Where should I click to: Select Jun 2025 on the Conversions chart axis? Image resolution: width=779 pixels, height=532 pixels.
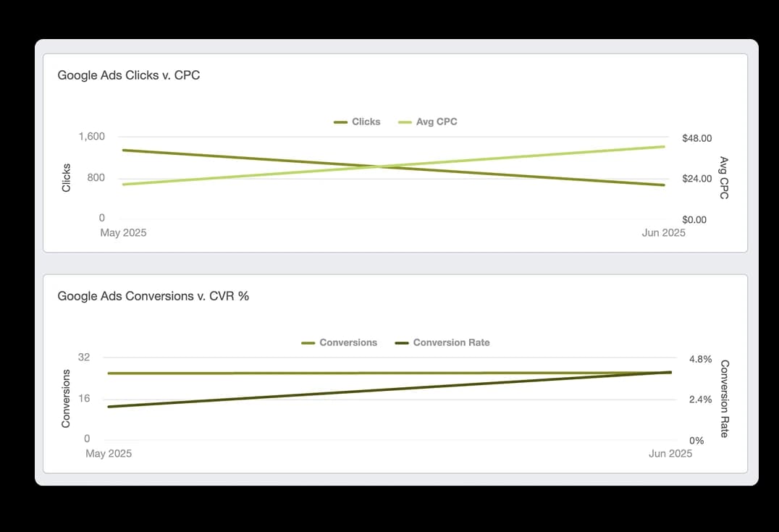670,454
